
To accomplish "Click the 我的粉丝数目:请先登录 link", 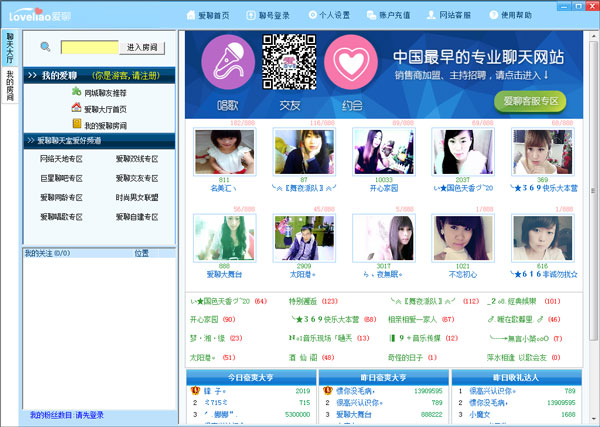I will tap(67, 415).
